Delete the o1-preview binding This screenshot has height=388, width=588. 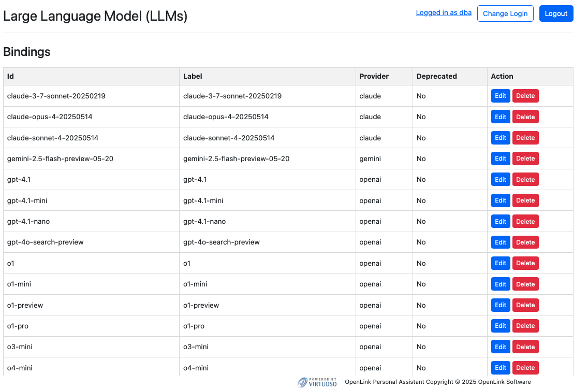point(525,305)
